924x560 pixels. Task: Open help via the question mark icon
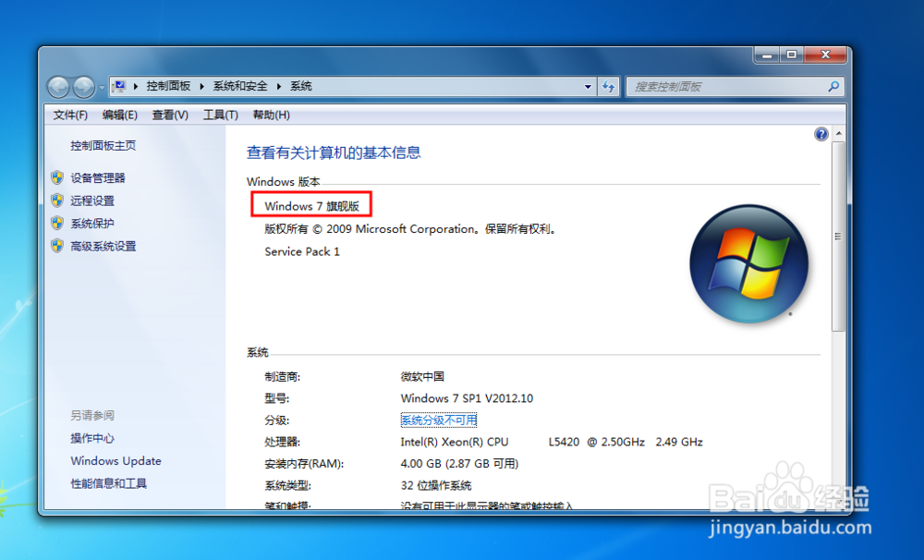point(821,133)
